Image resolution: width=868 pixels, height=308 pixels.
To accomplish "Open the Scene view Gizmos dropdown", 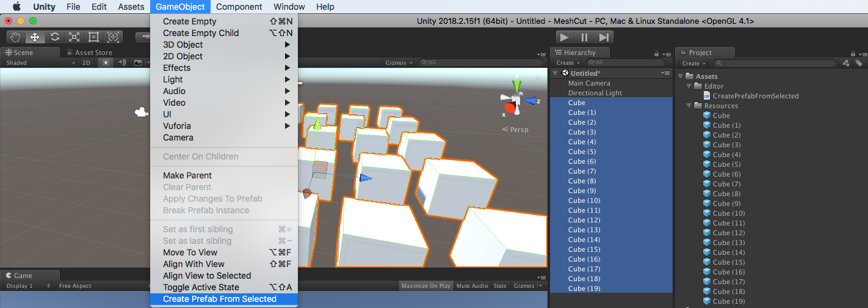I will (400, 62).
